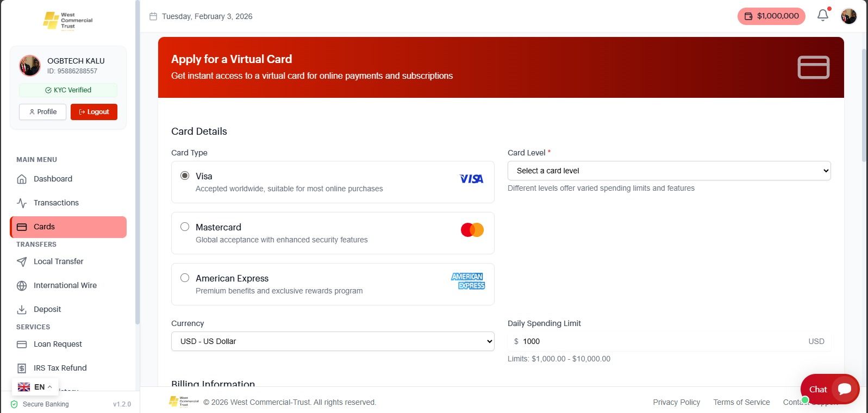Open the Chat widget
Image resolution: width=868 pixels, height=413 pixels.
[x=830, y=389]
